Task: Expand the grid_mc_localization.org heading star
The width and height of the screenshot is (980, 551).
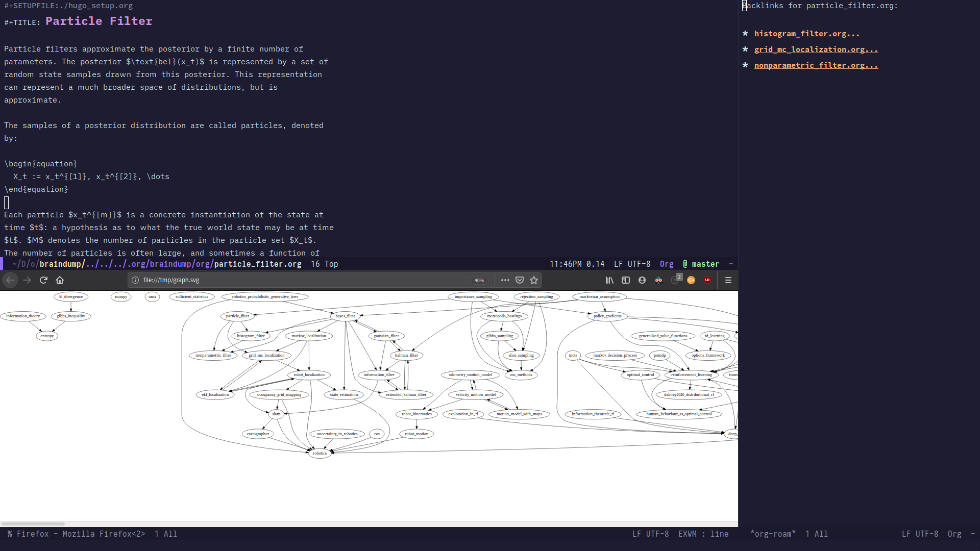Action: [x=745, y=49]
